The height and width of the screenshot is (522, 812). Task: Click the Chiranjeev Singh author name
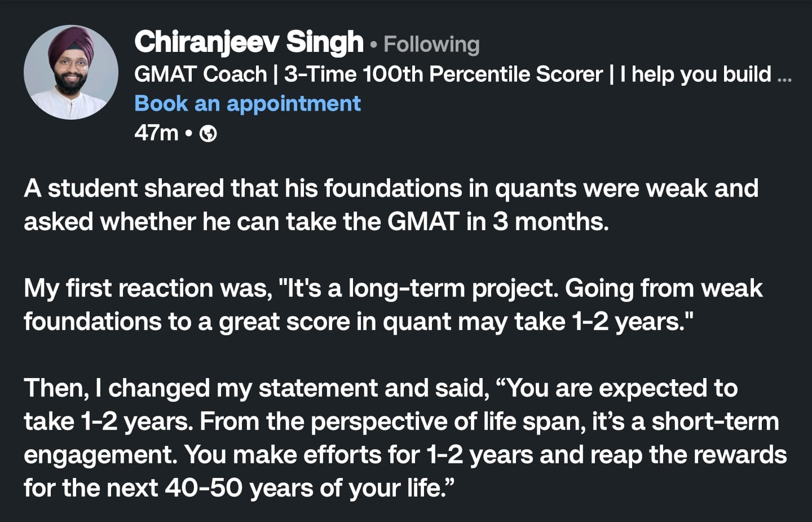tap(249, 43)
